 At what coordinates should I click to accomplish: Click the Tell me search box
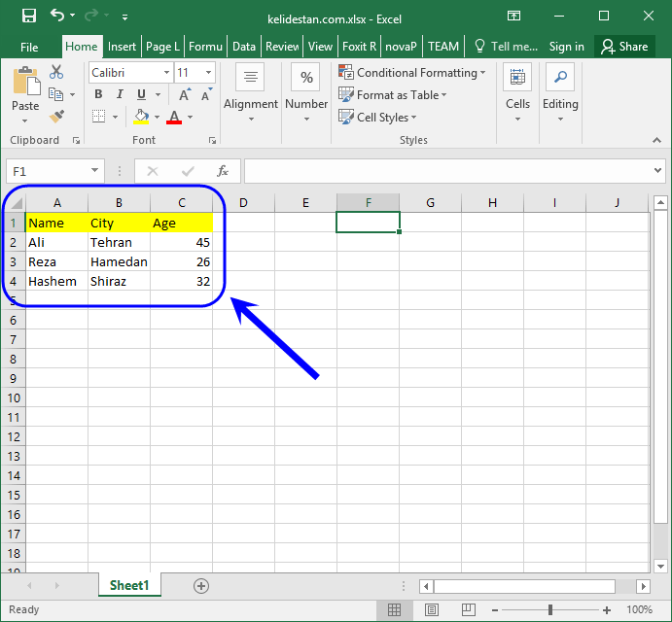506,47
